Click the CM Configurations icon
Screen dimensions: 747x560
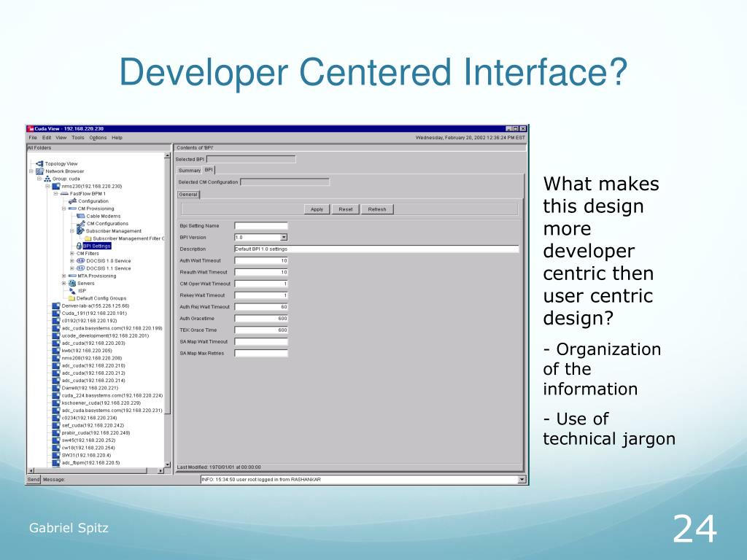(80, 223)
